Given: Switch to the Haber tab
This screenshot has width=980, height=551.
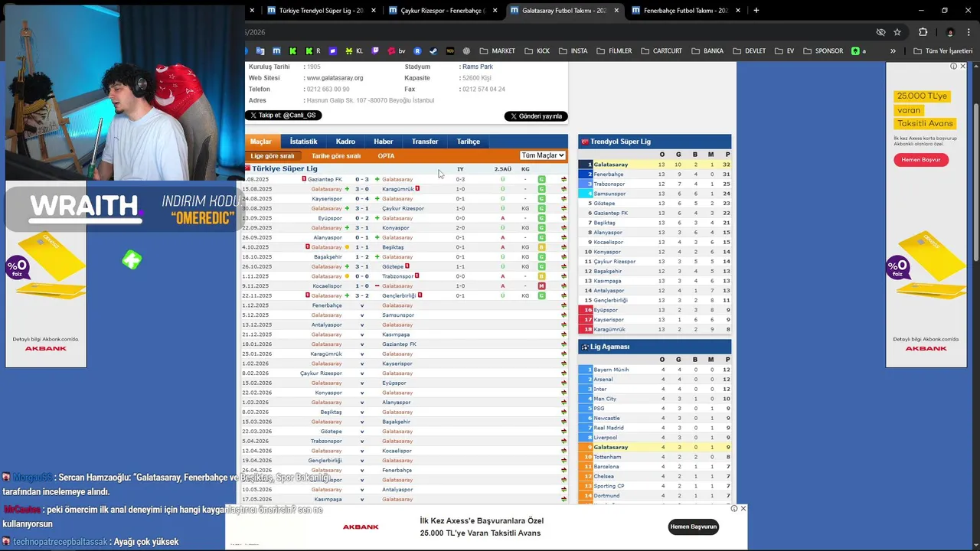Looking at the screenshot, I should [384, 142].
